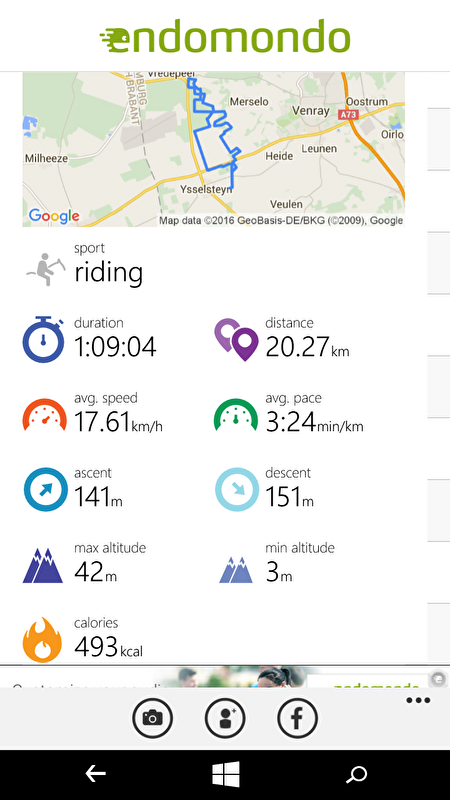Tap the green avg. pace gauge icon

[x=236, y=415]
